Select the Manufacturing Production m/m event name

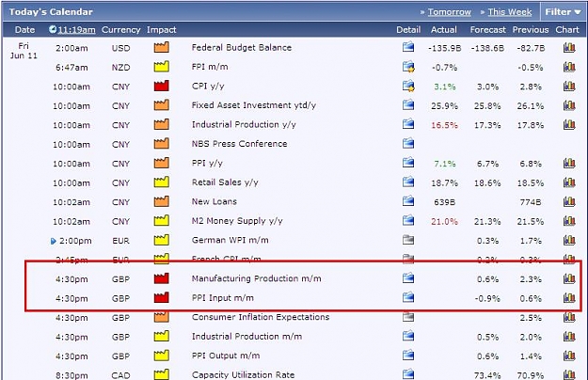pyautogui.click(x=257, y=278)
